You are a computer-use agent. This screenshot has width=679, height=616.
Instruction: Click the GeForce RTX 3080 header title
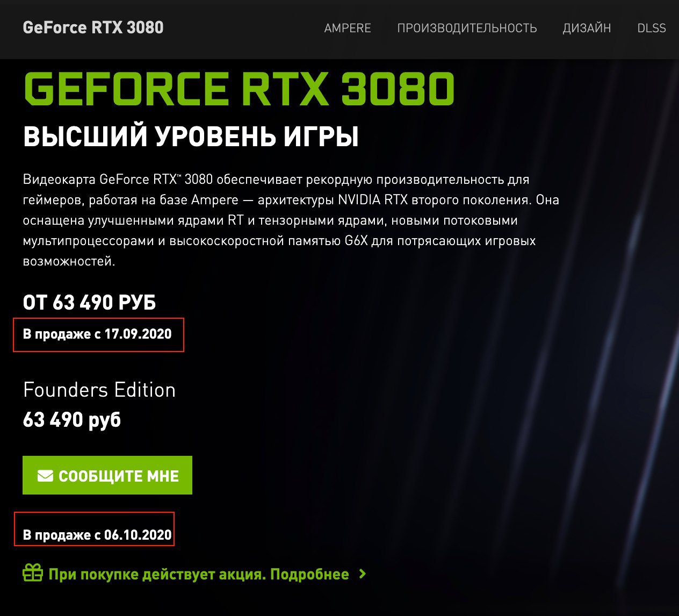(93, 28)
